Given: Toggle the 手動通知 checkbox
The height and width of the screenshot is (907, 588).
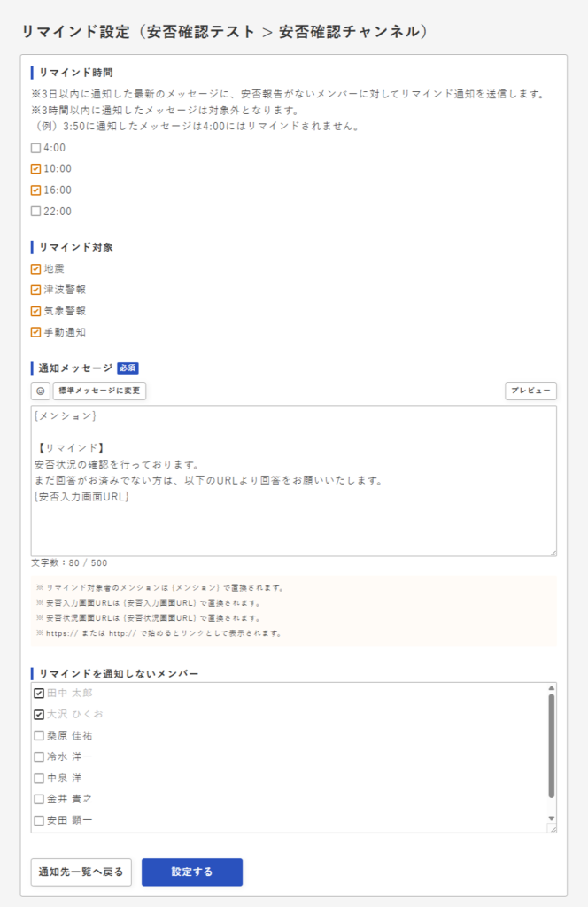Looking at the screenshot, I should [35, 333].
